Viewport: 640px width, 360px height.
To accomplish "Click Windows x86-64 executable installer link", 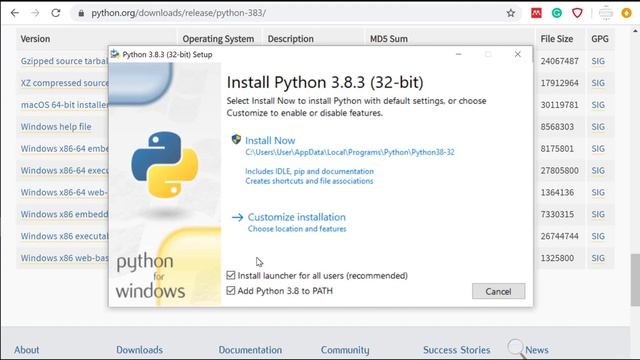I will click(x=64, y=170).
